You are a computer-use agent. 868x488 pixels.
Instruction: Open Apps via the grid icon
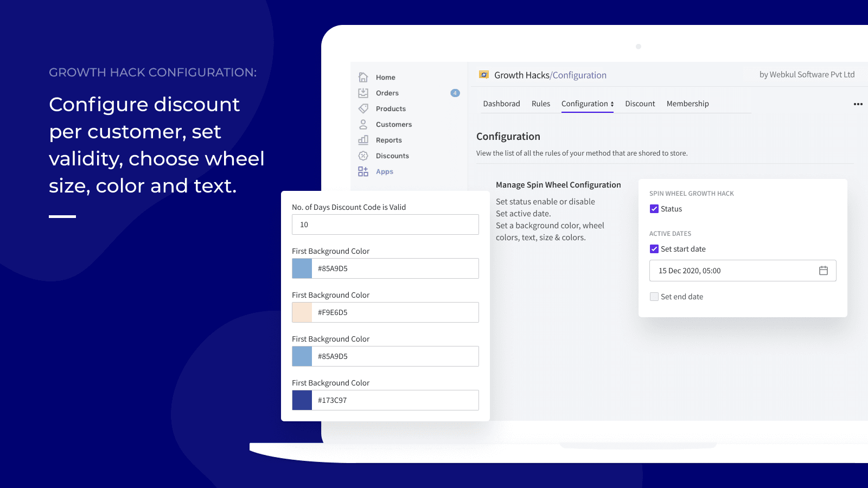pyautogui.click(x=363, y=171)
